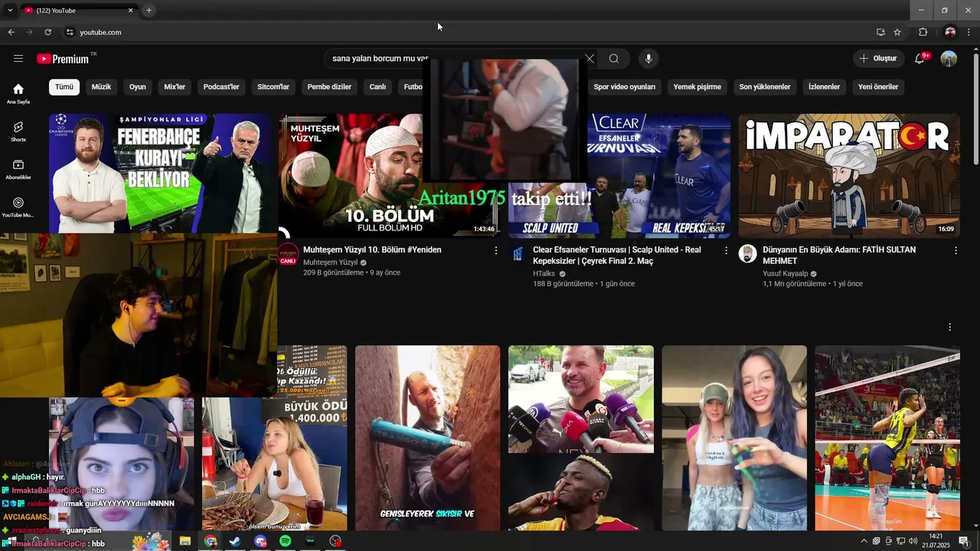Open options menu for Clear Efsaneler Turnuvası
The height and width of the screenshot is (551, 980).
[x=726, y=250]
